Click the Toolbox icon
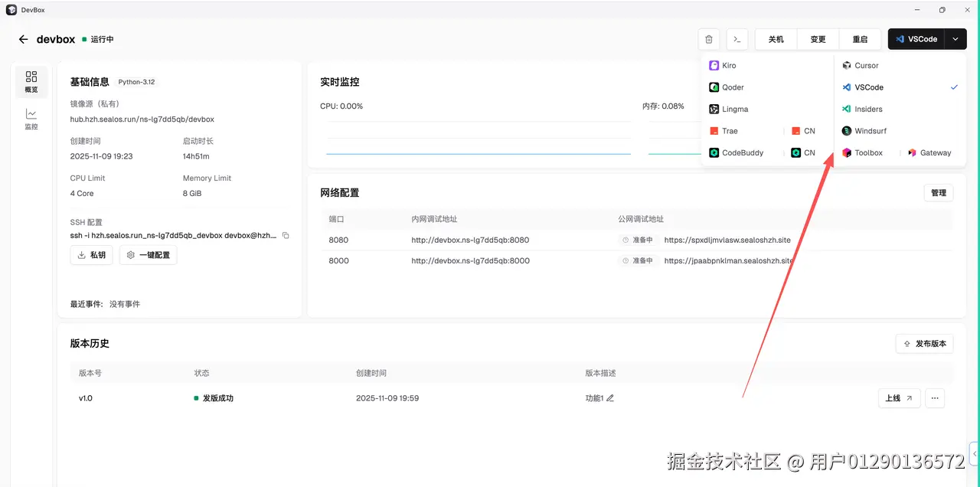Viewport: 980px width, 487px height. (x=847, y=153)
